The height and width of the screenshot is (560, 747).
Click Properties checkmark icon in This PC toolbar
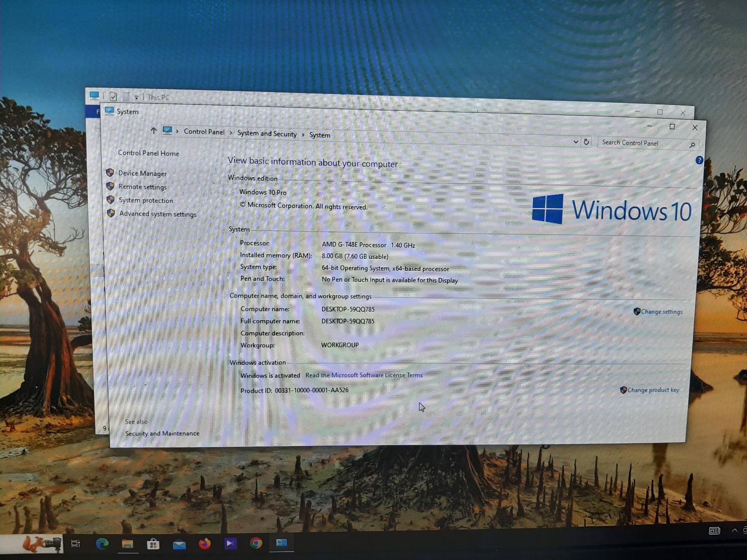tap(113, 96)
